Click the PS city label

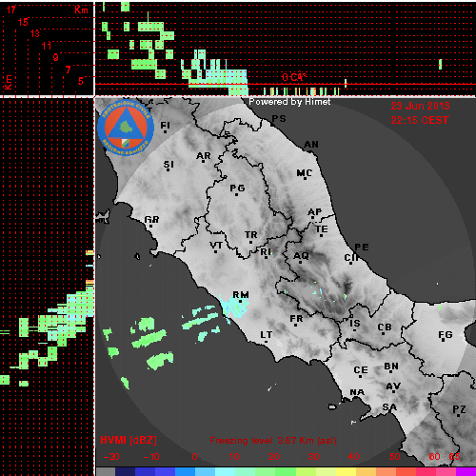(x=279, y=119)
